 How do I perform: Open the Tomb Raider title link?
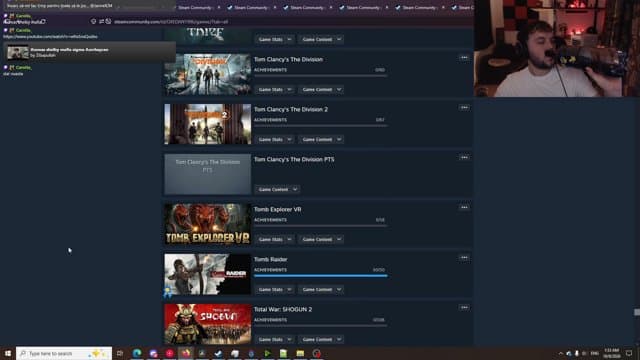pyautogui.click(x=271, y=259)
